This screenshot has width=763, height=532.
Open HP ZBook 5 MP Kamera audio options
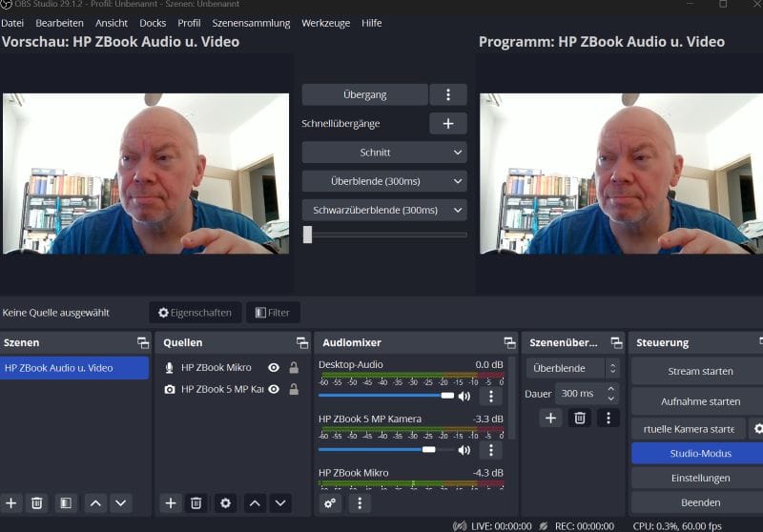pos(491,450)
